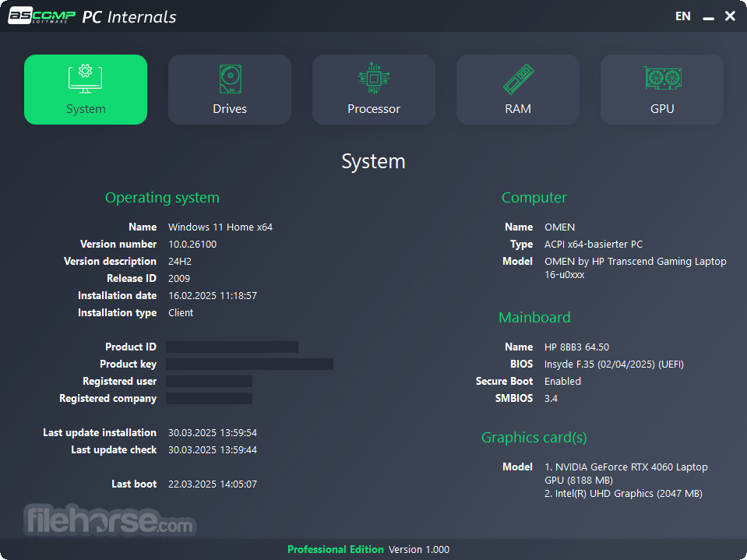The width and height of the screenshot is (747, 560).
Task: Click the Secure Boot label
Action: [504, 382]
